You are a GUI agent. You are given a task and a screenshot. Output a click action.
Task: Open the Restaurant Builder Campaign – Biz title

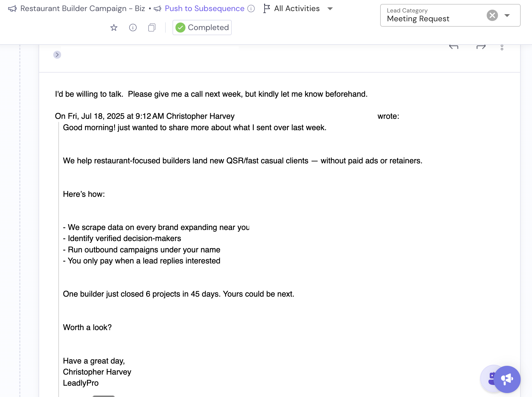(83, 9)
